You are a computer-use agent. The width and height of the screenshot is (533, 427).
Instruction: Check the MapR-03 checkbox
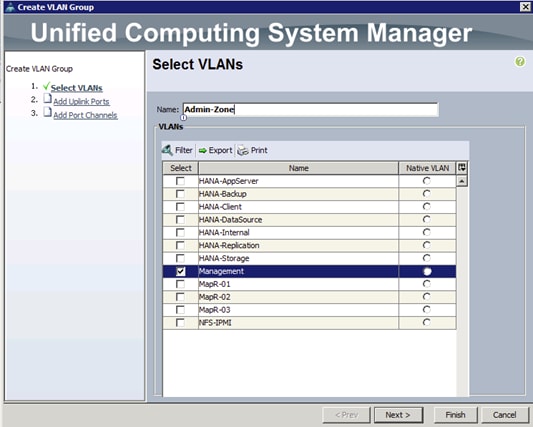(180, 310)
